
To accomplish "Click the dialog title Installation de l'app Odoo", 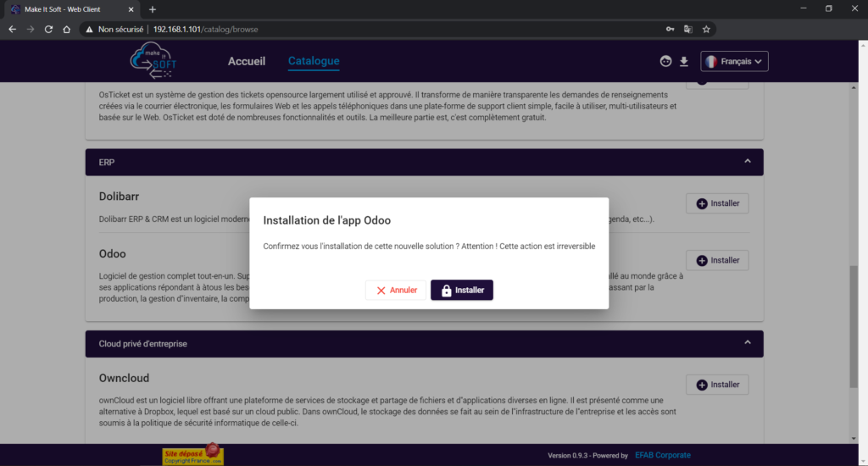I will [326, 220].
